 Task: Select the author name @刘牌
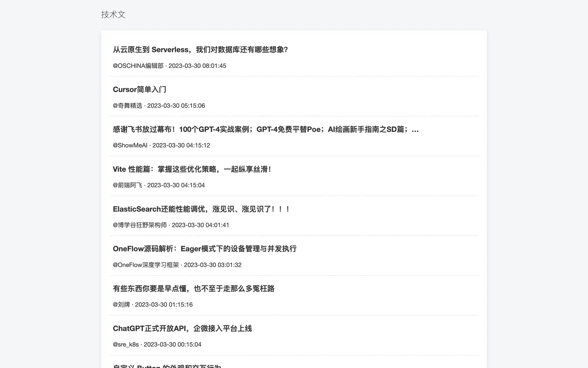(121, 305)
